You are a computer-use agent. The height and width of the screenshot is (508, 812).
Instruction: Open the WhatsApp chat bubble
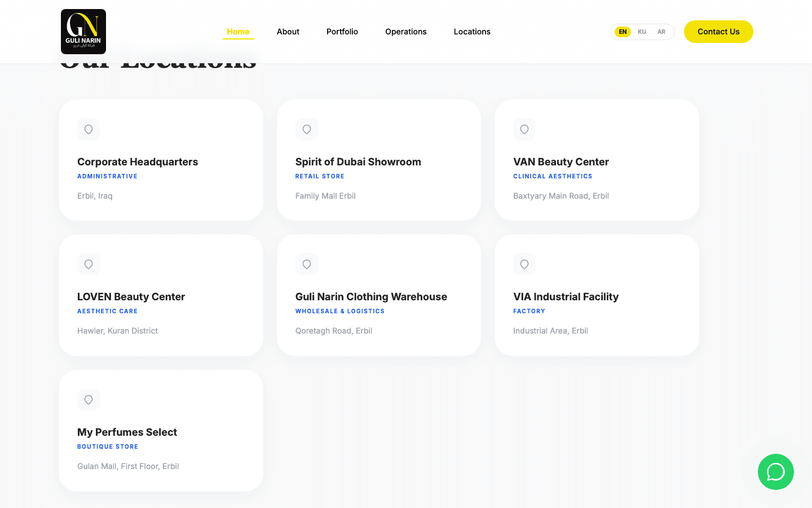point(776,472)
